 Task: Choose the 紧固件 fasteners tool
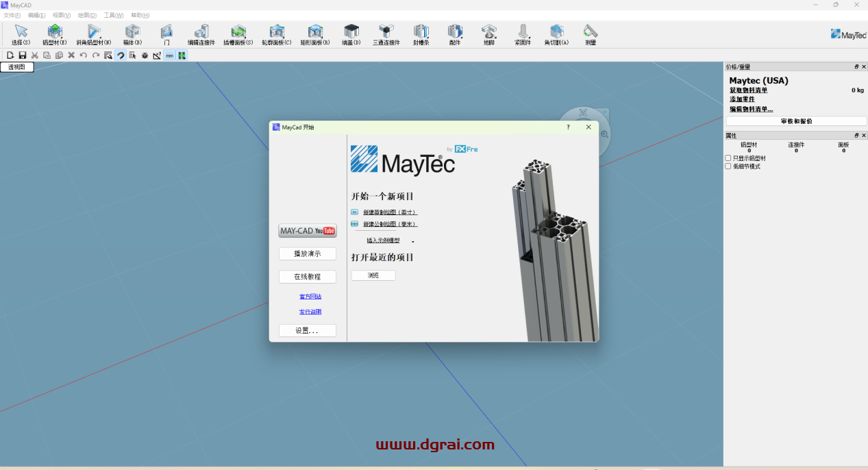(523, 34)
